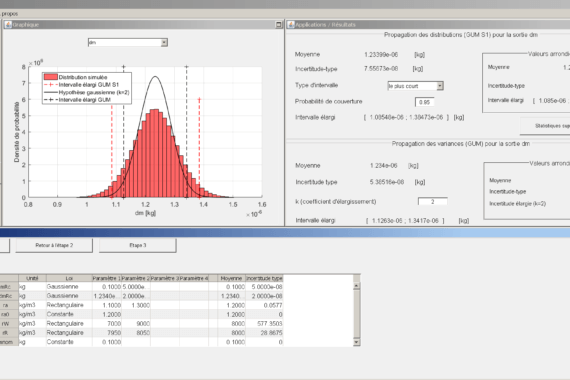The image size is (570, 380).
Task: Select the Loi column header
Action: [x=69, y=278]
